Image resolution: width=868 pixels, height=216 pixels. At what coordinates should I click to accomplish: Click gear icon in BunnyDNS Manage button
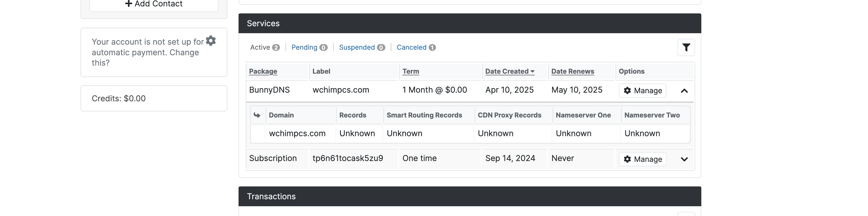pos(627,90)
